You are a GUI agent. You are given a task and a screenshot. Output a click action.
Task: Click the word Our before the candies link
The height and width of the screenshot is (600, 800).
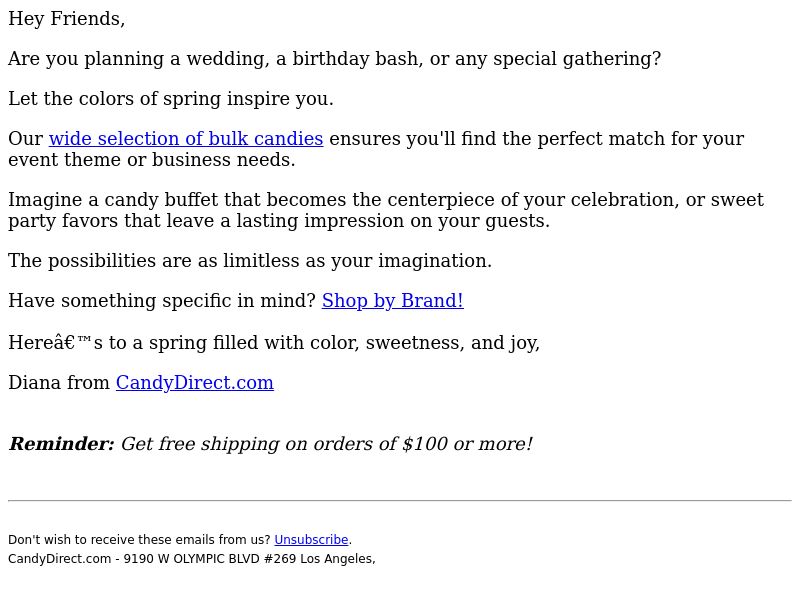(x=26, y=139)
